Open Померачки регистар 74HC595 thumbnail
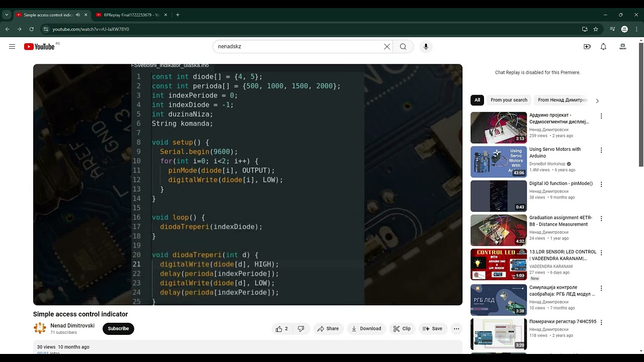Viewport: 644px width, 362px height. 499,334
